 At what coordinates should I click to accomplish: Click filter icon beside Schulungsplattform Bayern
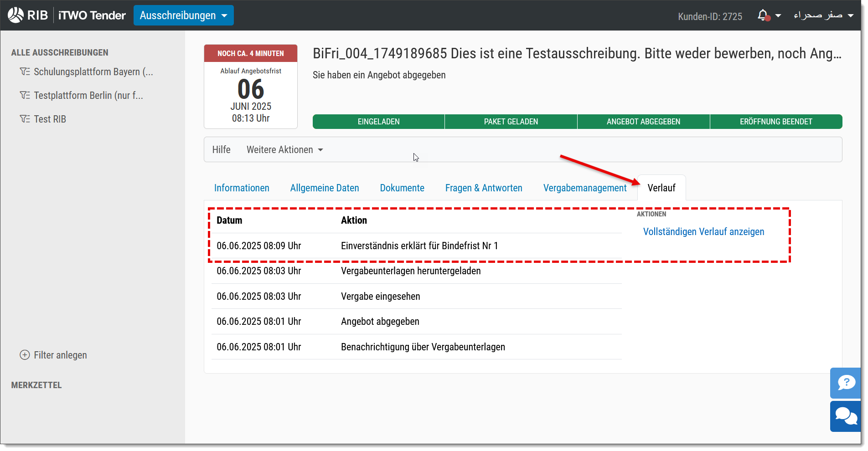(x=25, y=72)
